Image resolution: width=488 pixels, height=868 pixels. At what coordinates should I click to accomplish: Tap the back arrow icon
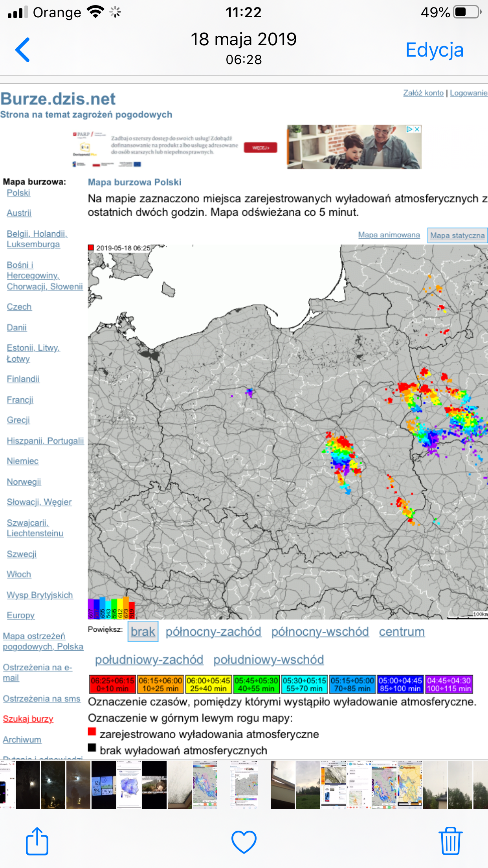pos(23,50)
